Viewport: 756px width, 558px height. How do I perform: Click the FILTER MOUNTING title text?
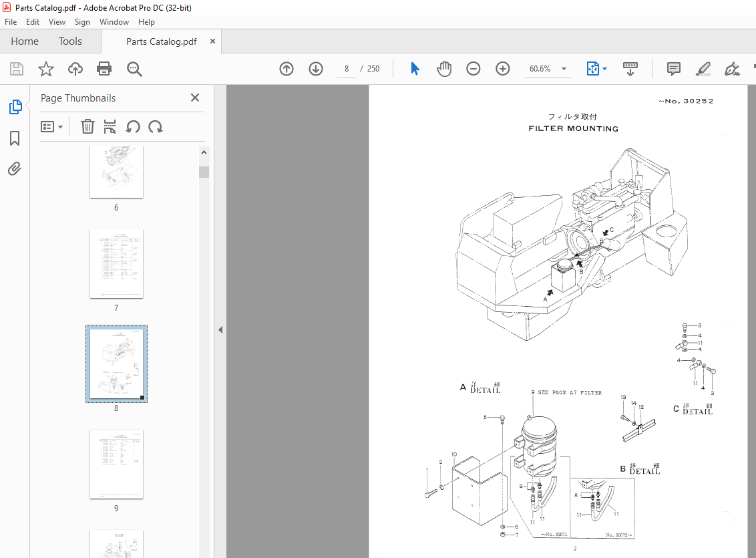tap(573, 129)
